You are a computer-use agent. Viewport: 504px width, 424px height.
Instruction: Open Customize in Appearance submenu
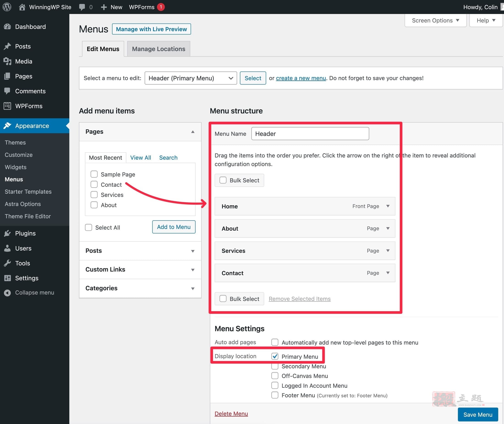point(19,155)
